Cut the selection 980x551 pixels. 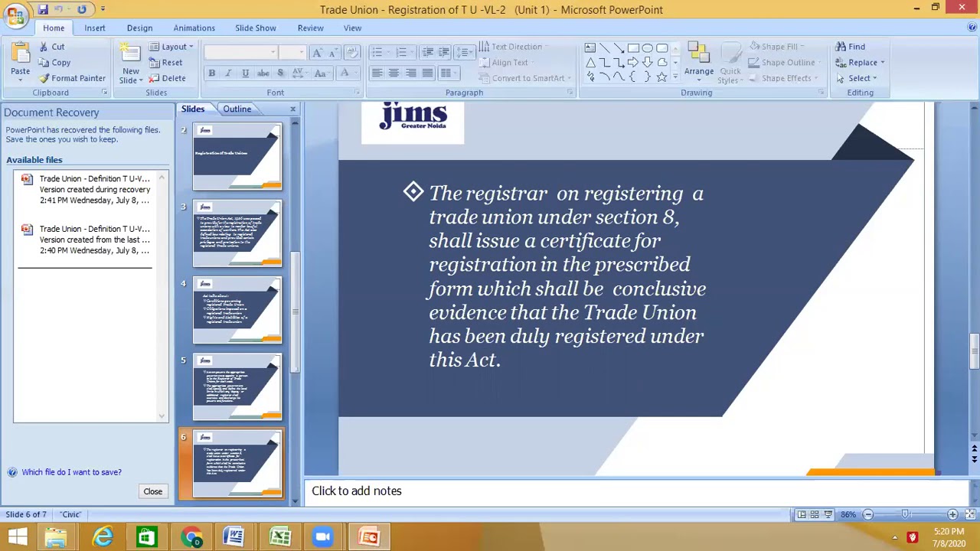[52, 47]
